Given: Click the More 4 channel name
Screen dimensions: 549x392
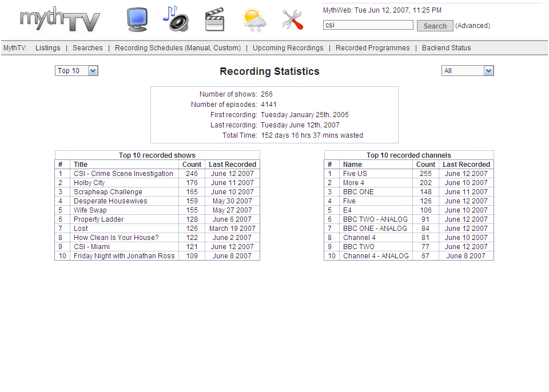Looking at the screenshot, I should (x=353, y=183).
